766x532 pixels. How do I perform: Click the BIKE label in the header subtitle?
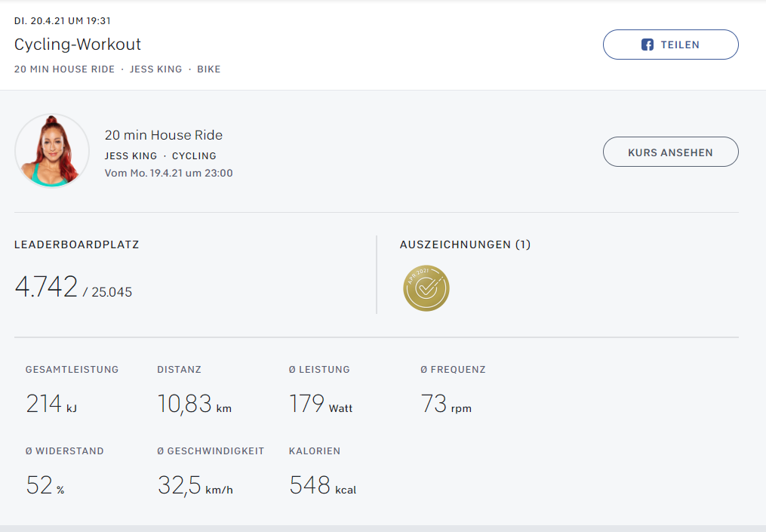coord(209,69)
